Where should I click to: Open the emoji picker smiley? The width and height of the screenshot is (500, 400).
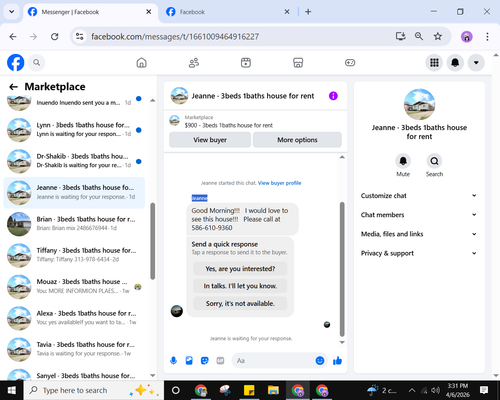click(320, 360)
